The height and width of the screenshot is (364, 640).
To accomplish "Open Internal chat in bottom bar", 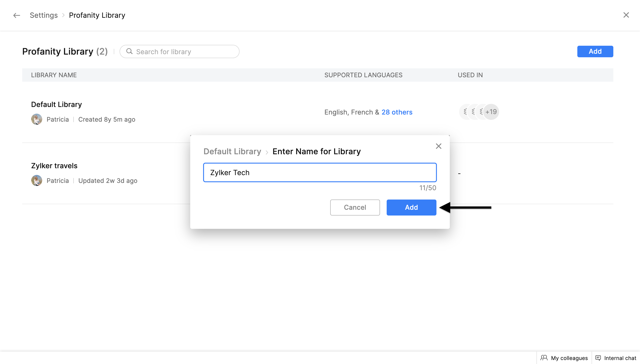I will pos(616,358).
